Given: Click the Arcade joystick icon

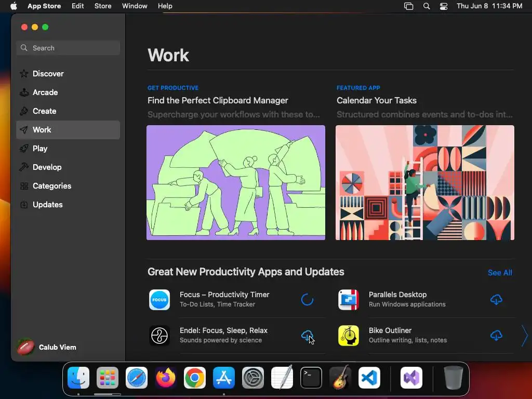Looking at the screenshot, I should [24, 92].
